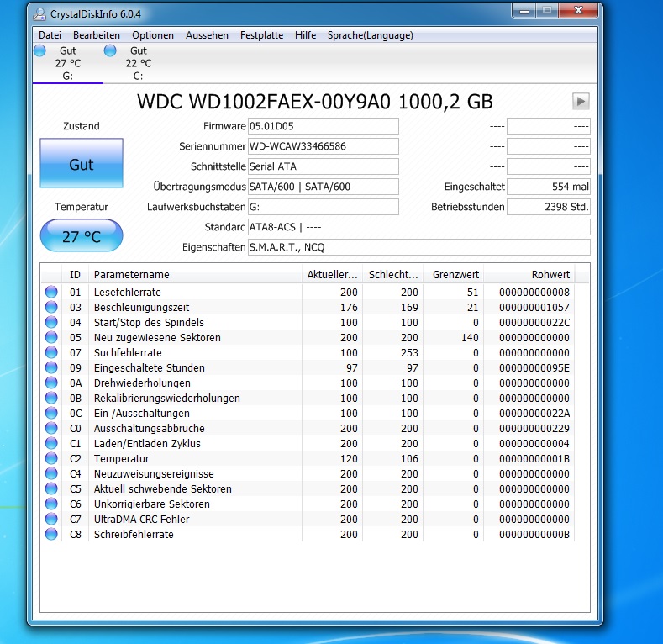Click the Schlecht column header

point(392,275)
